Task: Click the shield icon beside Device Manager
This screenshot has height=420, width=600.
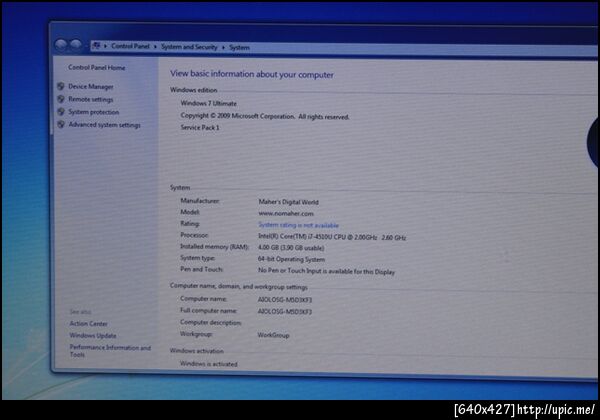Action: coord(60,86)
